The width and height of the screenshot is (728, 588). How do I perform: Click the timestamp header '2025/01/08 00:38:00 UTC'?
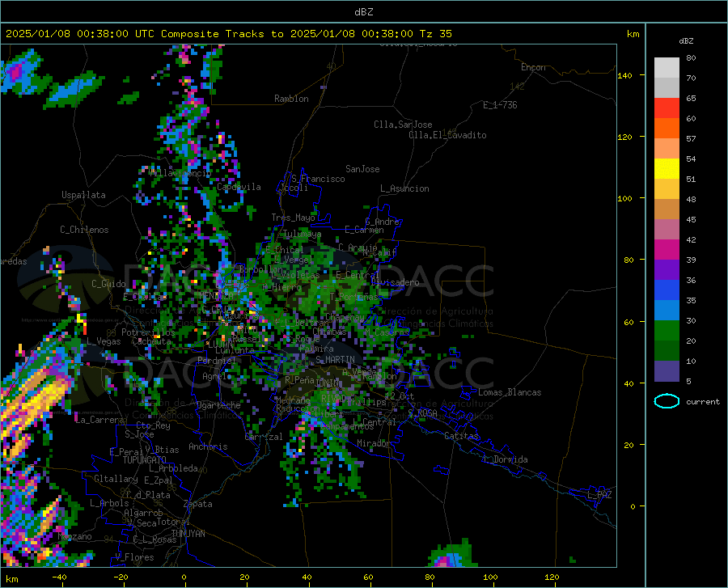coord(80,34)
